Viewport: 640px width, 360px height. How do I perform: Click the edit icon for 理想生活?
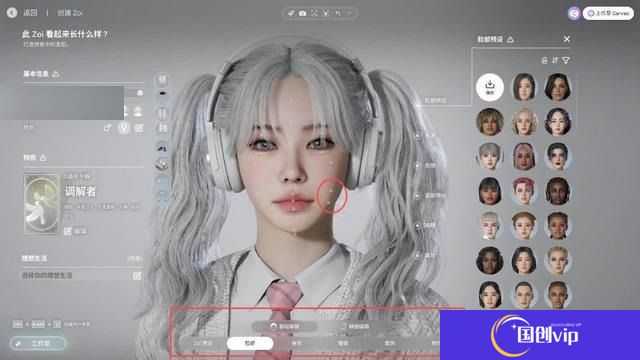pos(137,276)
